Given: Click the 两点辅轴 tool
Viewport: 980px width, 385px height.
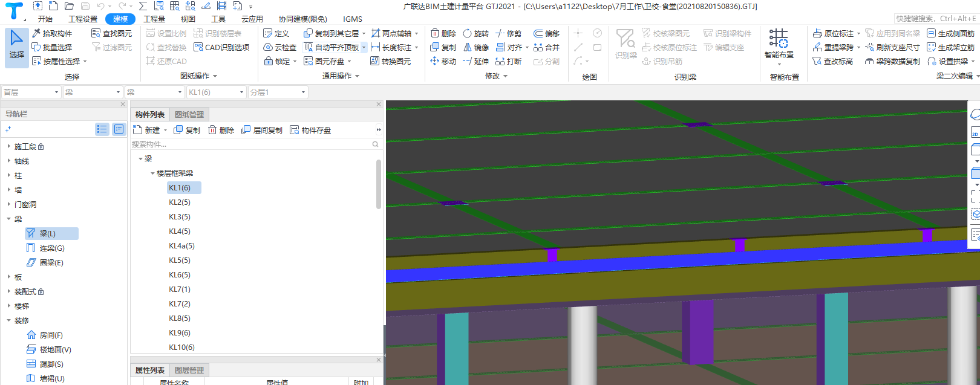Looking at the screenshot, I should coord(391,33).
